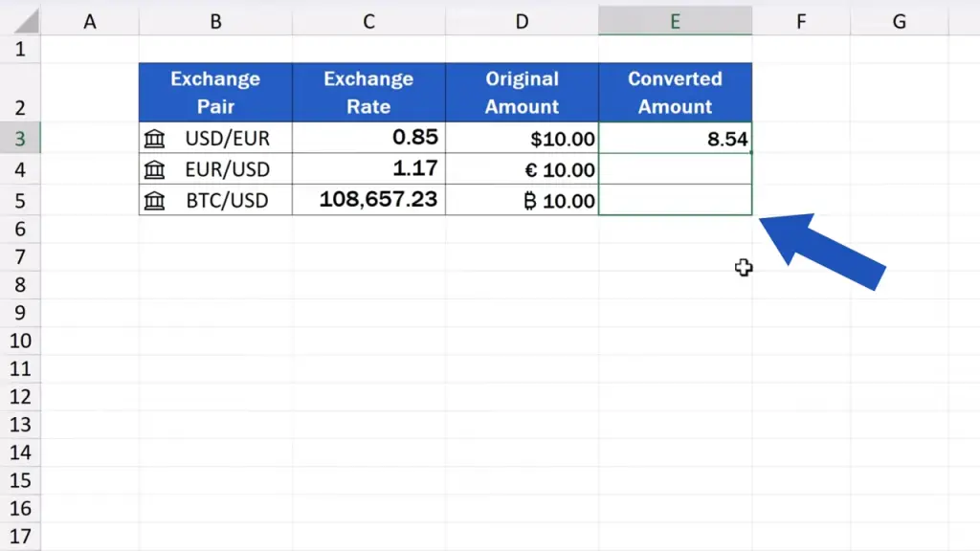Click the bank icon beside USD/EUR
Viewport: 980px width, 551px height.
pyautogui.click(x=153, y=139)
